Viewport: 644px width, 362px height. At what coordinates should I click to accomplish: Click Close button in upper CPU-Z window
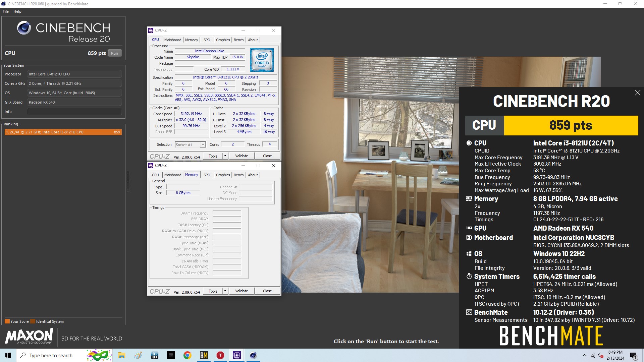267,156
